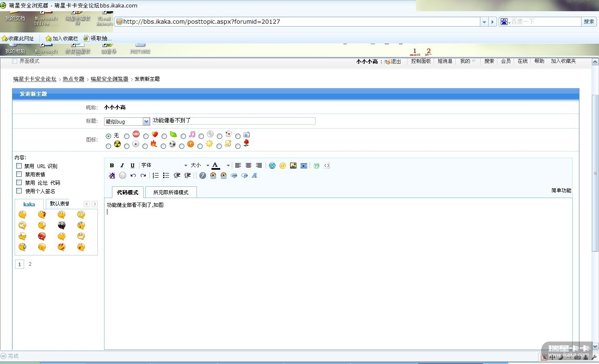Tick the 禁用 论坛 代码 checkbox

click(x=19, y=183)
